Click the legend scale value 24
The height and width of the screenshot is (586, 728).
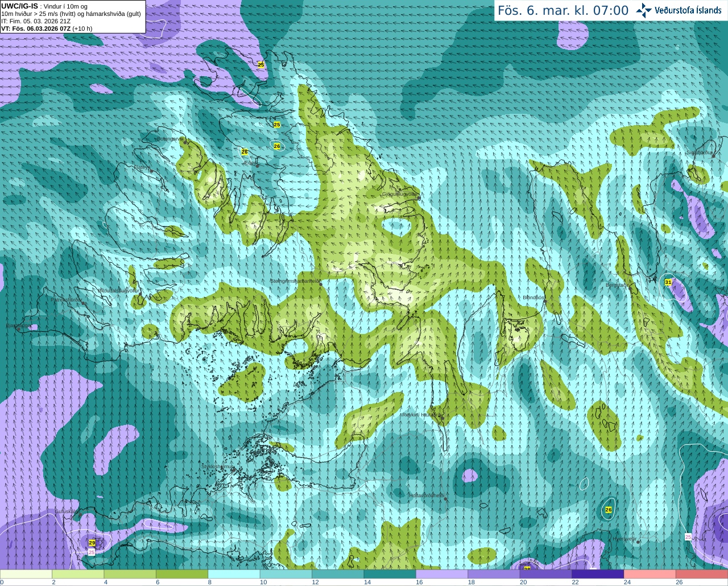pyautogui.click(x=627, y=582)
